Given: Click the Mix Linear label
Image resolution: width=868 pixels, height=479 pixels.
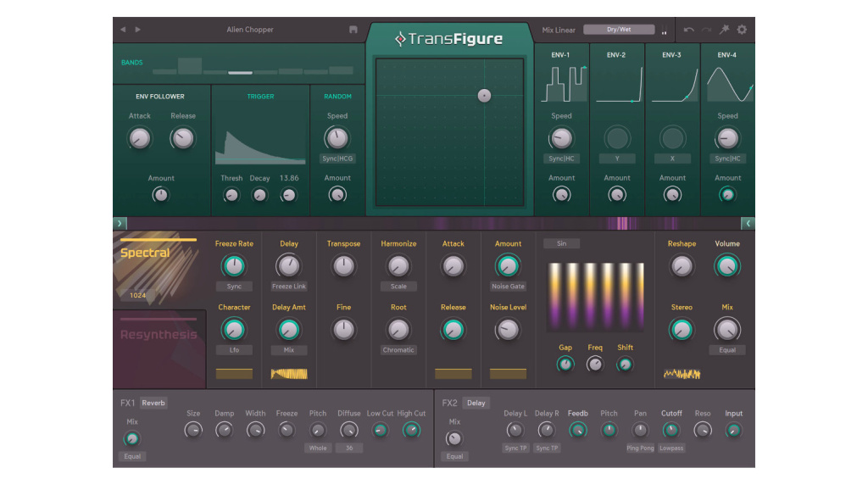Looking at the screenshot, I should coord(559,30).
